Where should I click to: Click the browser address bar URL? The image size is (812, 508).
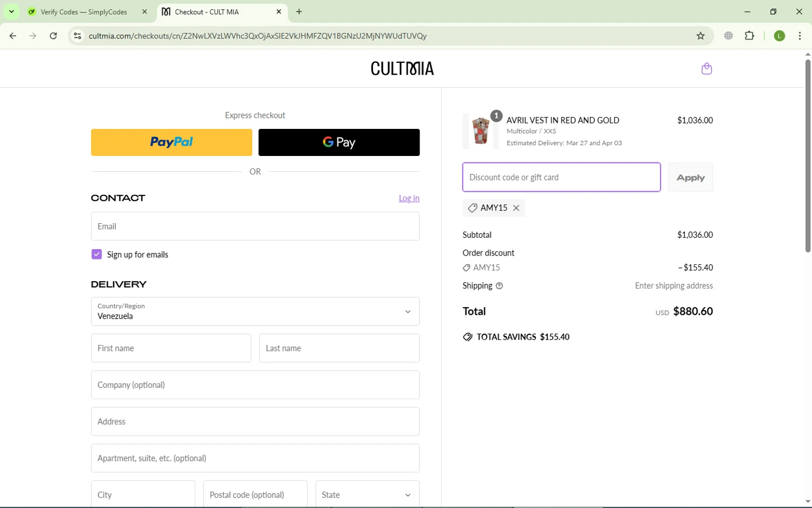pyautogui.click(x=258, y=36)
